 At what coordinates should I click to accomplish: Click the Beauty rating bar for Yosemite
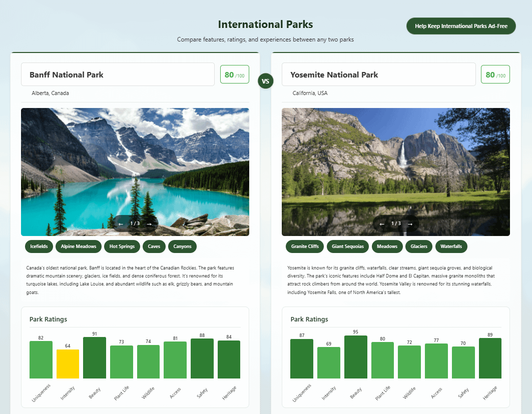coord(356,356)
